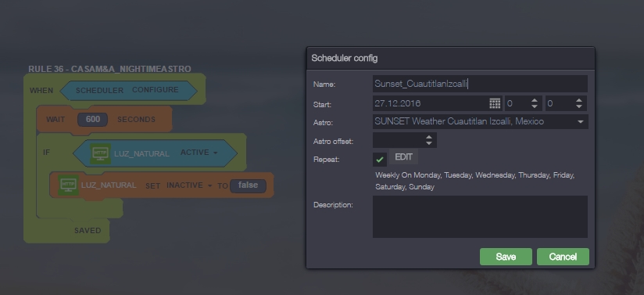
Task: Expand the ACTIVE condition dropdown
Action: [215, 153]
